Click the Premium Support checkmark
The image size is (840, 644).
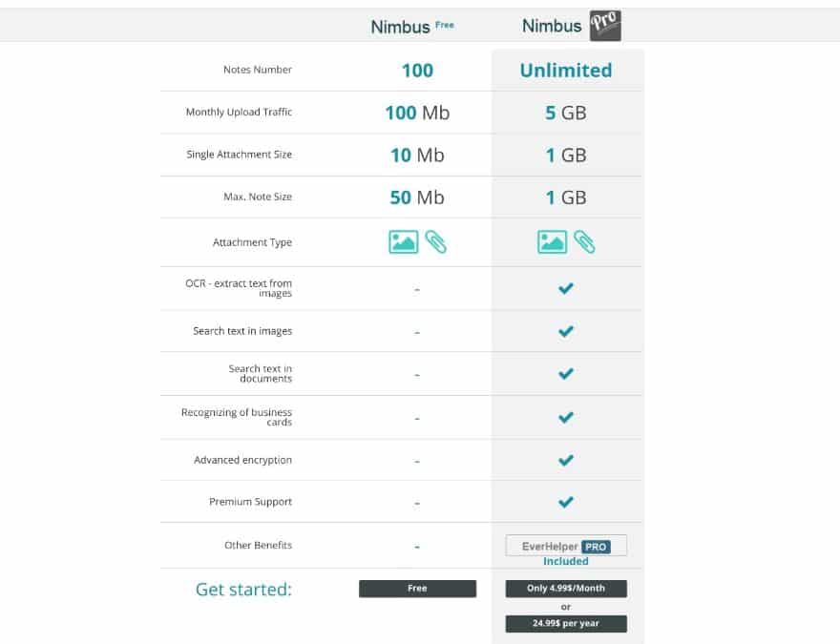click(x=566, y=502)
